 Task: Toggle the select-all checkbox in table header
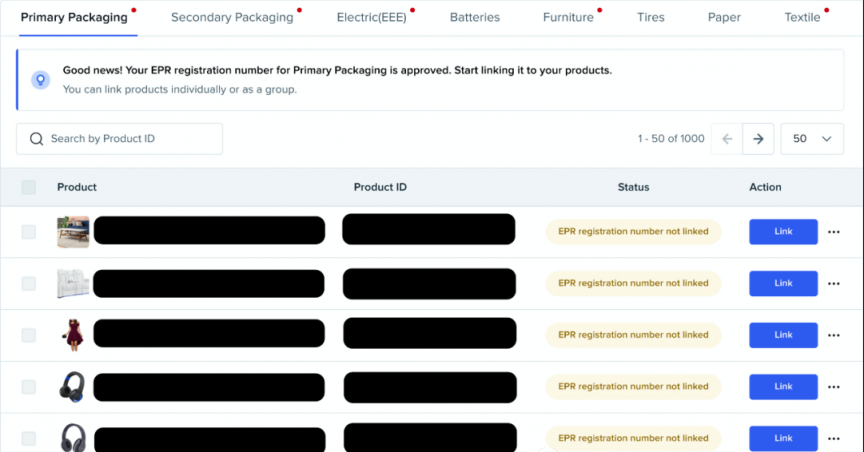[29, 187]
